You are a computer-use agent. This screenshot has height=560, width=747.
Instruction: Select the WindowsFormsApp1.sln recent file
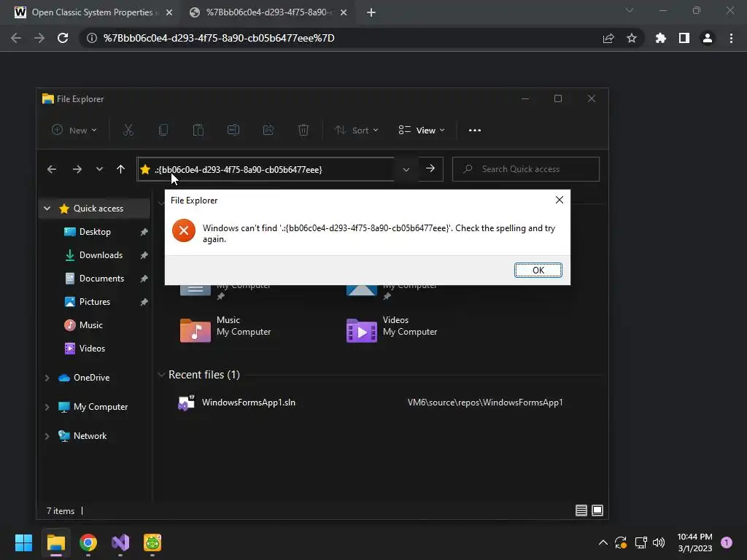click(x=248, y=402)
